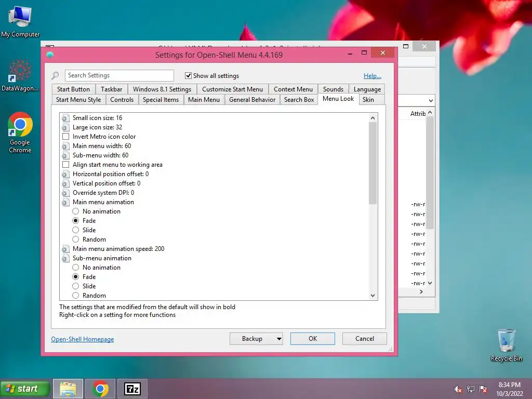Enable Invert Metro icon color
This screenshot has width=532, height=399.
tap(66, 137)
